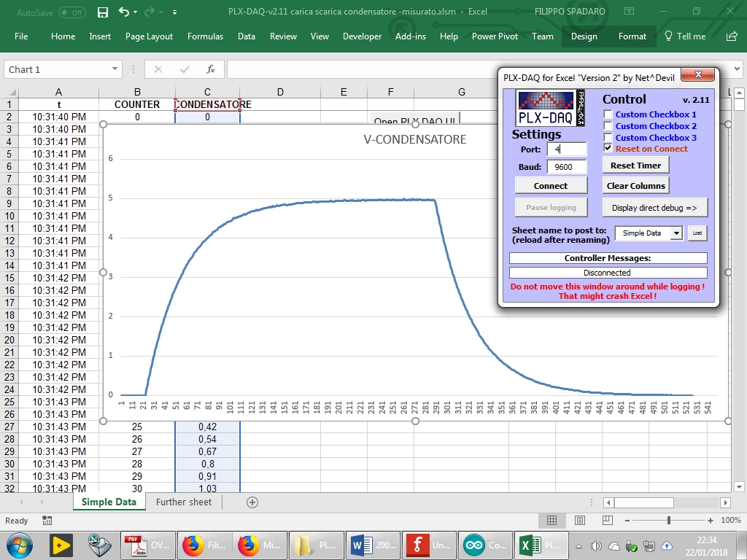Toggle the AutoSave switch
This screenshot has width=747, height=560.
pos(72,12)
